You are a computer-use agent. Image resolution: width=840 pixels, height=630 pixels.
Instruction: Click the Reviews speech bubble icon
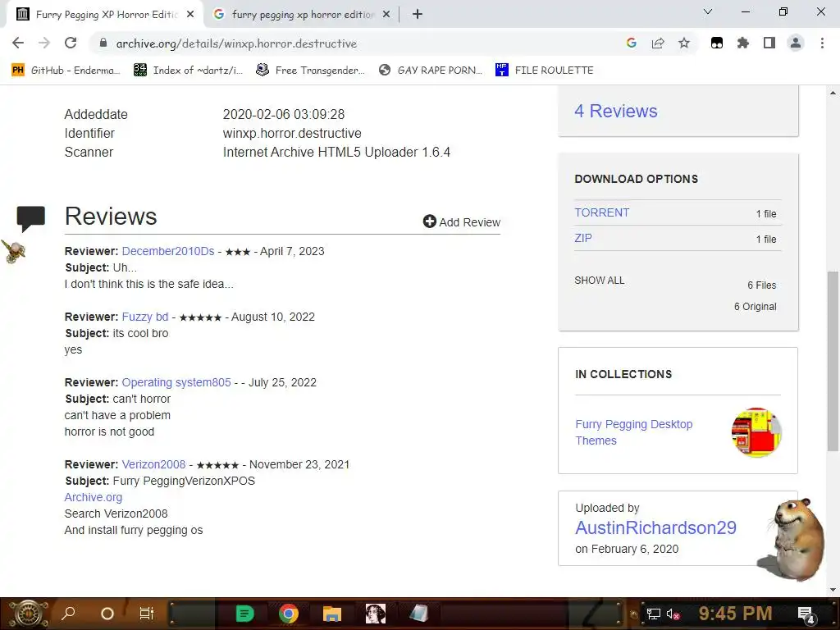tap(30, 218)
